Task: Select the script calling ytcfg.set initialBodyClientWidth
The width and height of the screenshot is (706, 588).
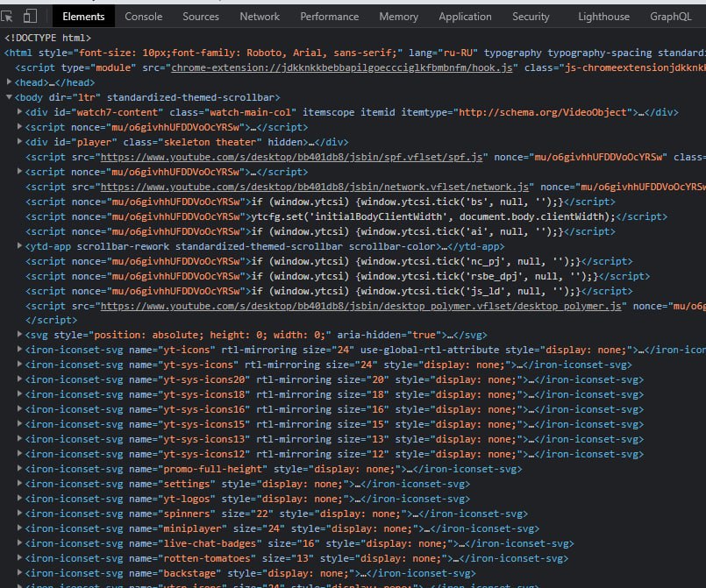Action: (346, 216)
